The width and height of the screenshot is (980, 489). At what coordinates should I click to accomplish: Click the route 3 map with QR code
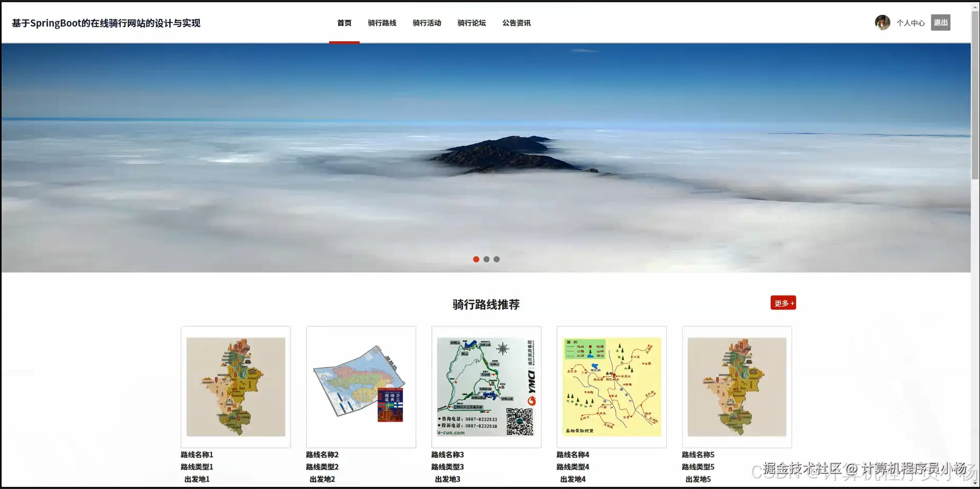tap(486, 387)
